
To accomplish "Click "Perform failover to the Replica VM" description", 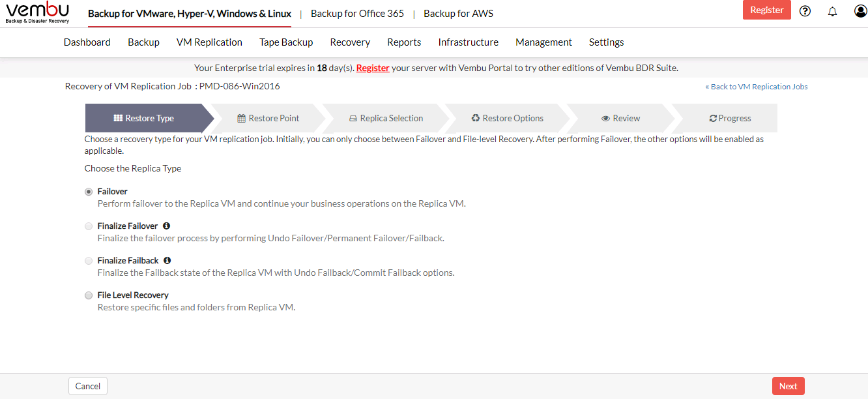I will (282, 203).
